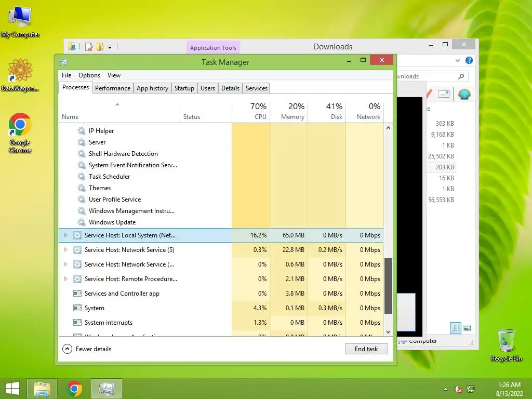Open the View menu in Task Manager
532x399 pixels.
point(114,75)
